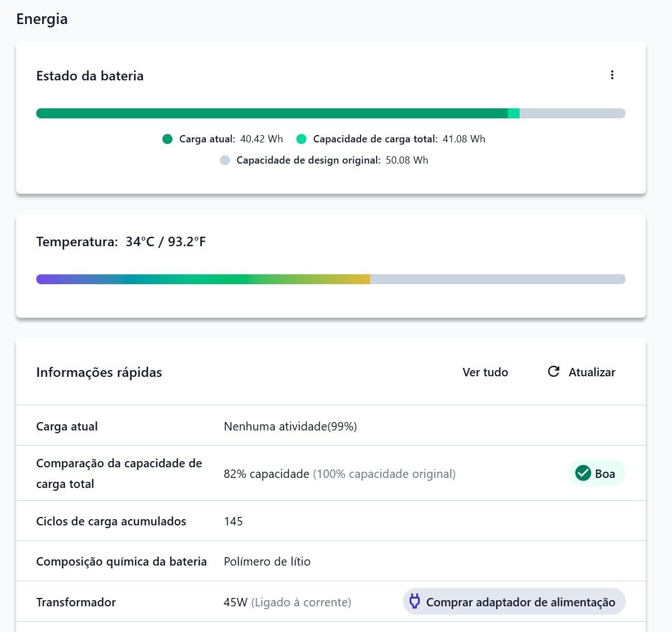
Task: Click Comprar adaptador de alimentação button
Action: tap(514, 602)
